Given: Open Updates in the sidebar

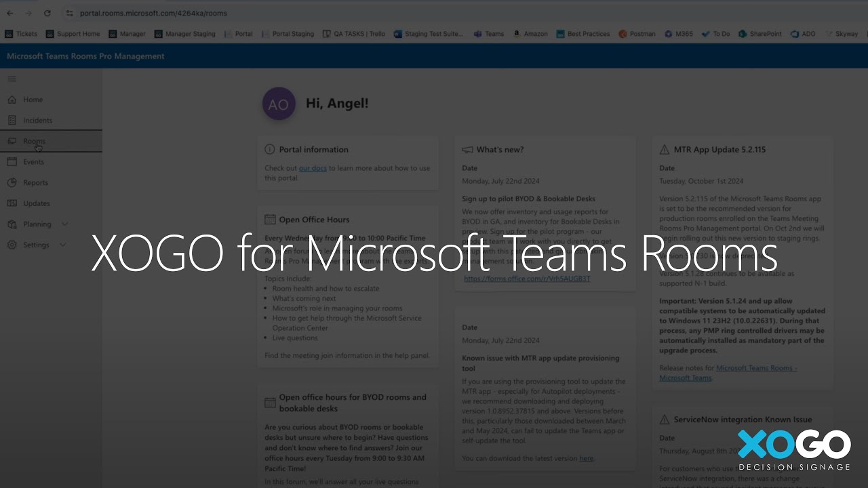Looking at the screenshot, I should pos(51,203).
